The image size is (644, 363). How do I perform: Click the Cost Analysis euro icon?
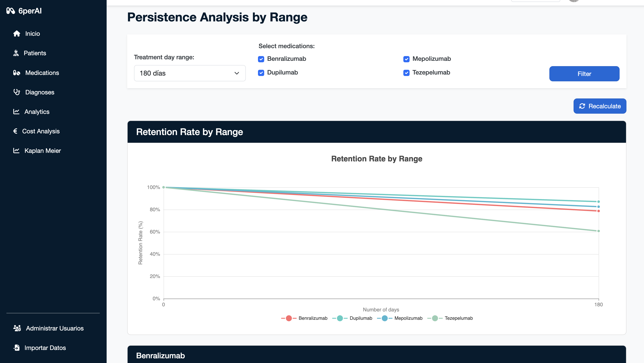(x=15, y=131)
